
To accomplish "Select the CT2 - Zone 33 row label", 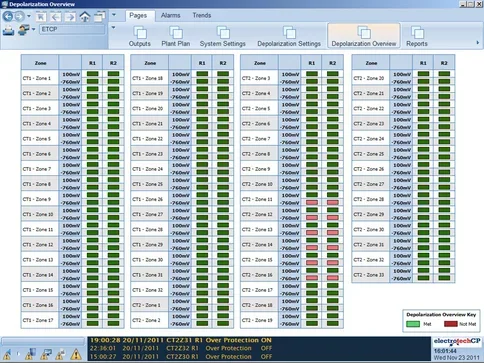I will click(370, 275).
